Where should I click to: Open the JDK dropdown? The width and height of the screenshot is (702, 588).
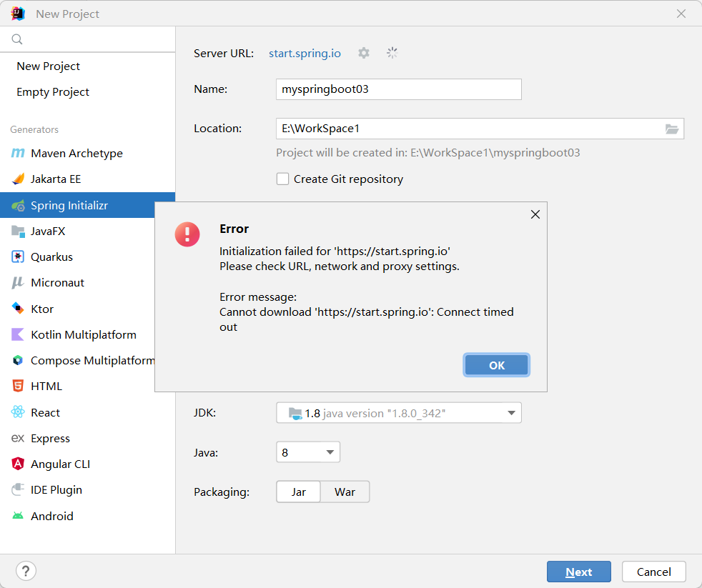[398, 412]
